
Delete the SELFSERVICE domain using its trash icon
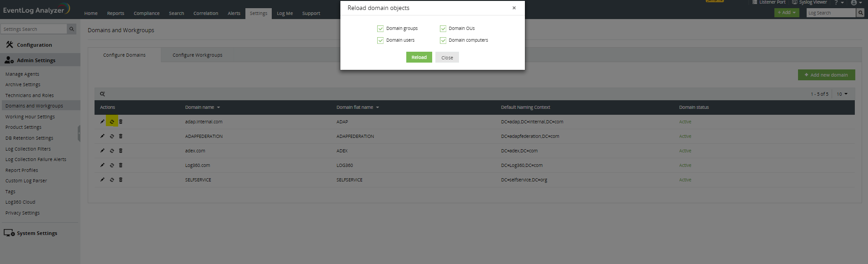coord(120,180)
